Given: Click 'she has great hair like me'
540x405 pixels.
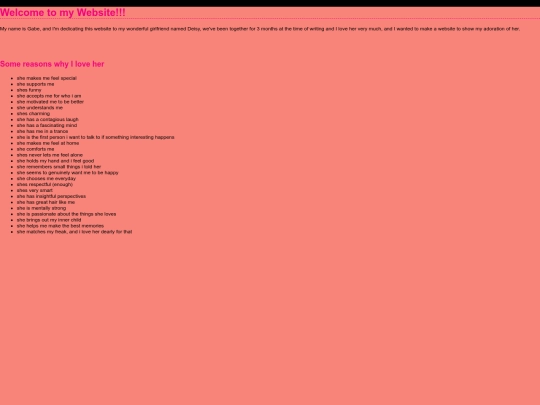Looking at the screenshot, I should point(46,202).
